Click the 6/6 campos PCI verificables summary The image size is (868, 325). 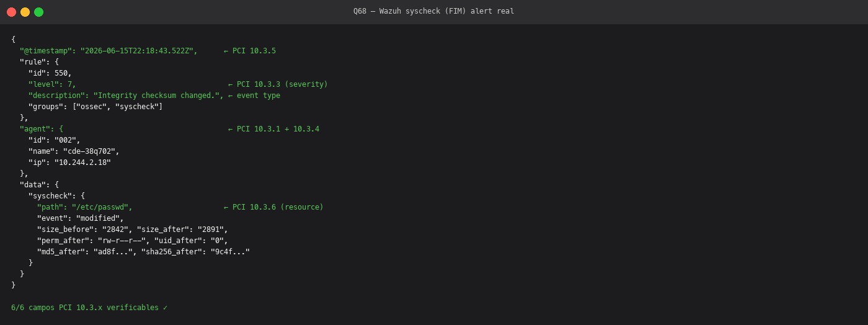click(x=89, y=308)
